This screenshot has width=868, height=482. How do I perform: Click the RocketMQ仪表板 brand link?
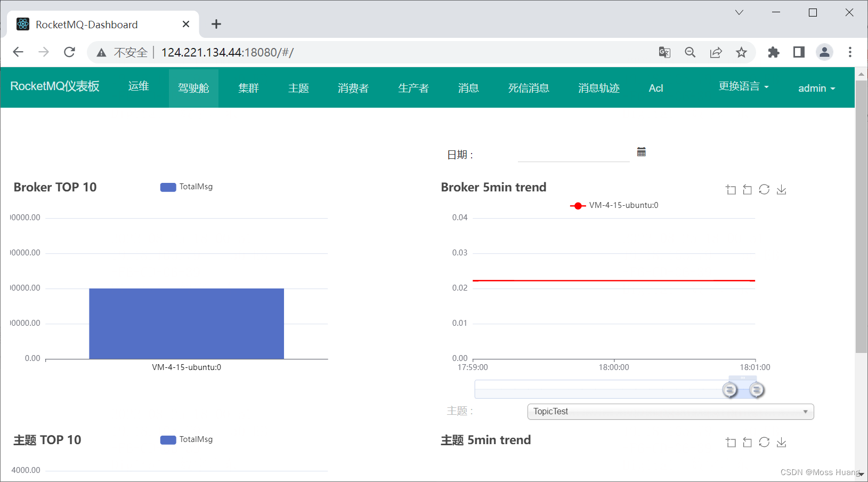(55, 86)
